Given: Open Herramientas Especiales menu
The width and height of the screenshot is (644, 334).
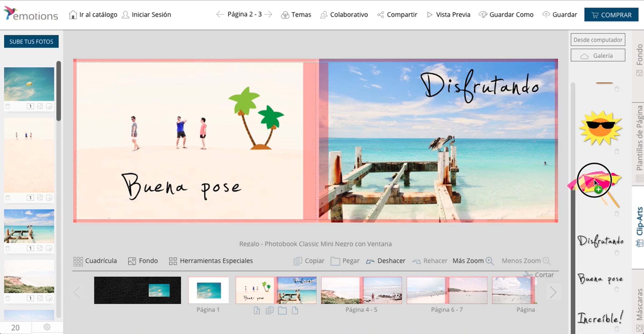Looking at the screenshot, I should pyautogui.click(x=211, y=261).
